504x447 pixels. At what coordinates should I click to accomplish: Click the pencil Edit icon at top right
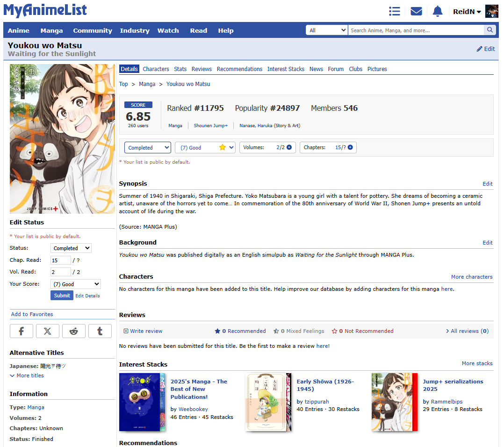pyautogui.click(x=485, y=49)
